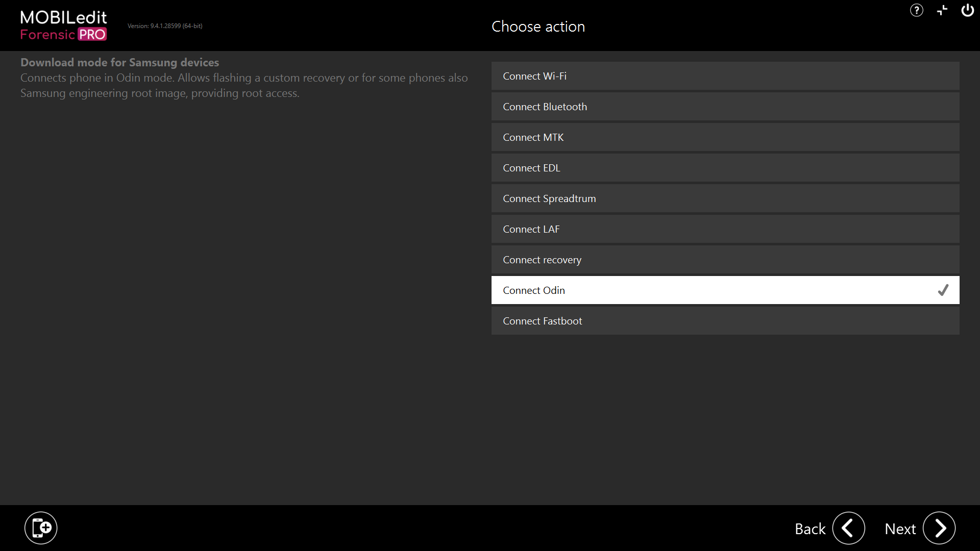980x551 pixels.
Task: Click the add device phone icon
Action: 41,528
